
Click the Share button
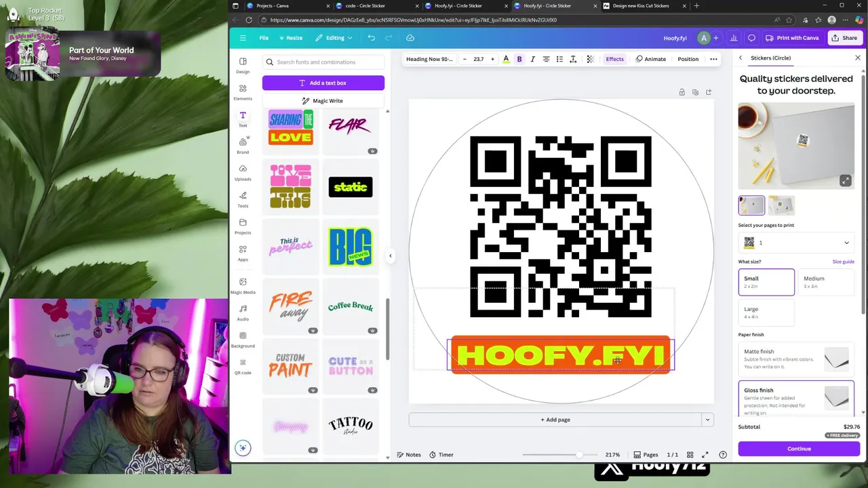click(x=844, y=38)
